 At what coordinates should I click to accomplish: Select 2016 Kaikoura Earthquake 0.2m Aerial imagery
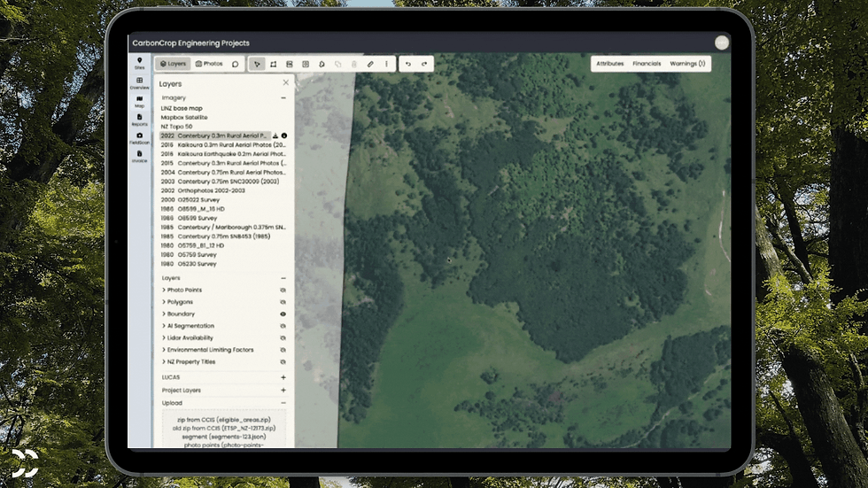coord(223,154)
